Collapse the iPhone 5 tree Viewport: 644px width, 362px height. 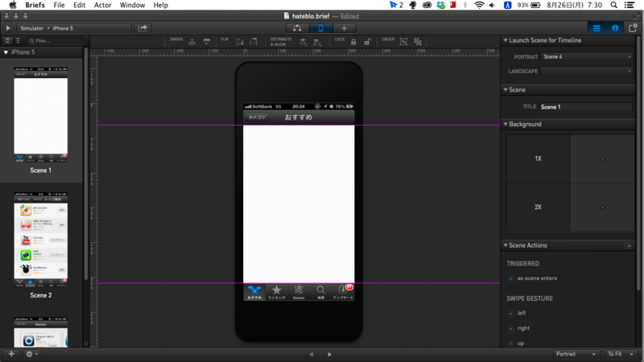(6, 52)
